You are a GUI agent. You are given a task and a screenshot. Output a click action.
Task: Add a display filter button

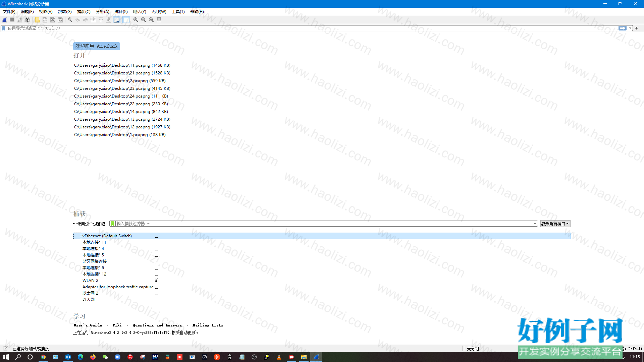point(636,28)
